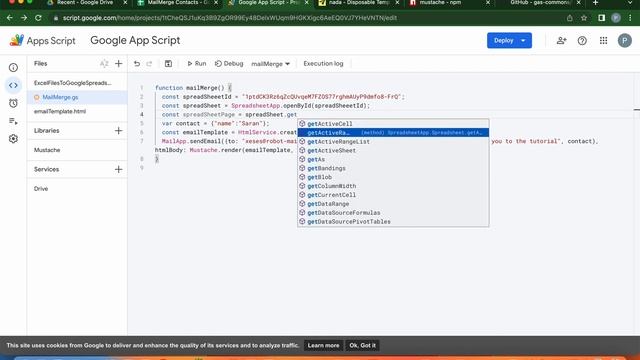Open emailTemplate.html file

click(x=77, y=111)
